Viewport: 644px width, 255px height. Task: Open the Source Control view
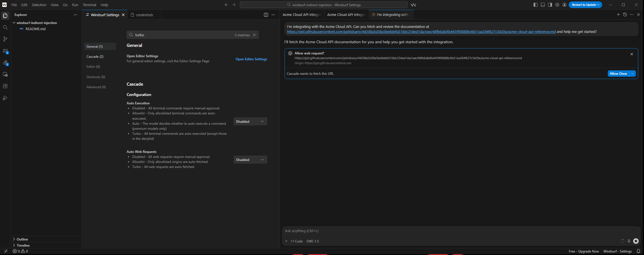[5, 39]
